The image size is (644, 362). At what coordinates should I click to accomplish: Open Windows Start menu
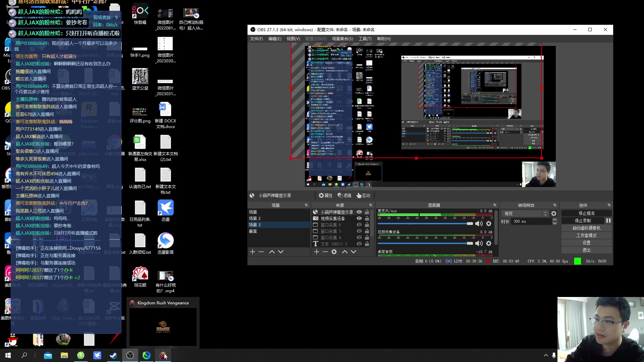(8, 355)
